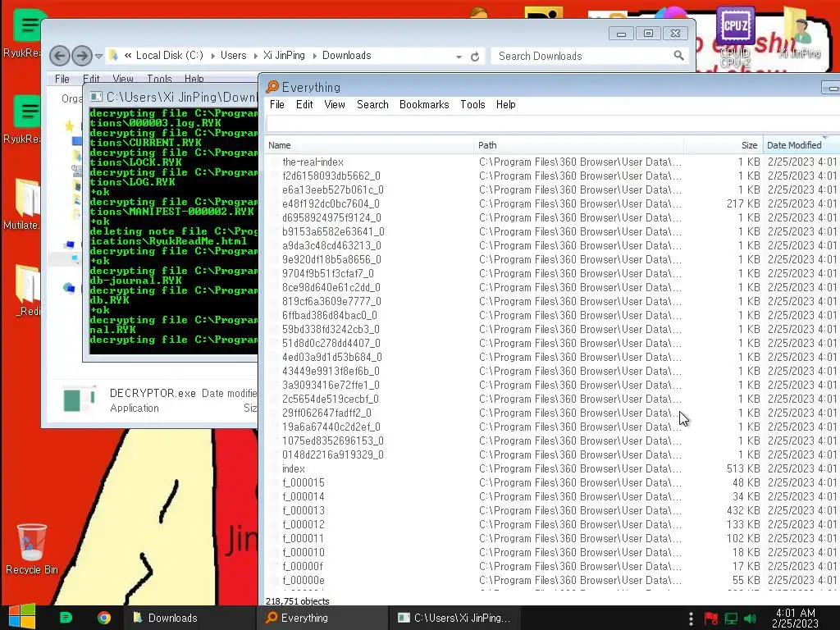This screenshot has width=840, height=630.
Task: Click the Everything search box
Action: click(x=553, y=124)
